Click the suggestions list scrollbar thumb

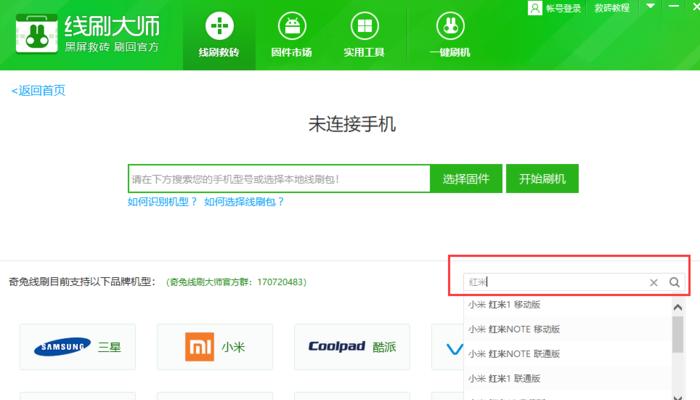pos(678,334)
